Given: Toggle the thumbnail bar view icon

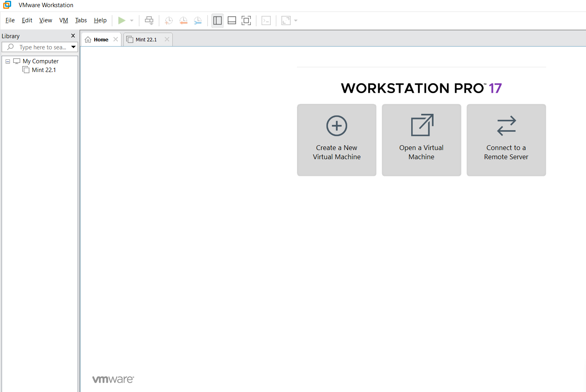Looking at the screenshot, I should pos(232,20).
